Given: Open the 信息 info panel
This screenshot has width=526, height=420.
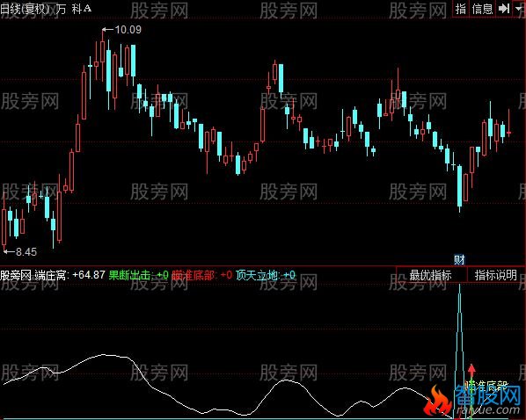Looking at the screenshot, I should [x=482, y=9].
